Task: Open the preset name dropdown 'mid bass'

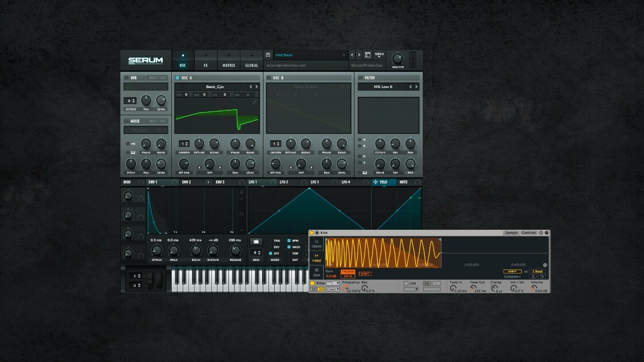Action: pos(310,55)
